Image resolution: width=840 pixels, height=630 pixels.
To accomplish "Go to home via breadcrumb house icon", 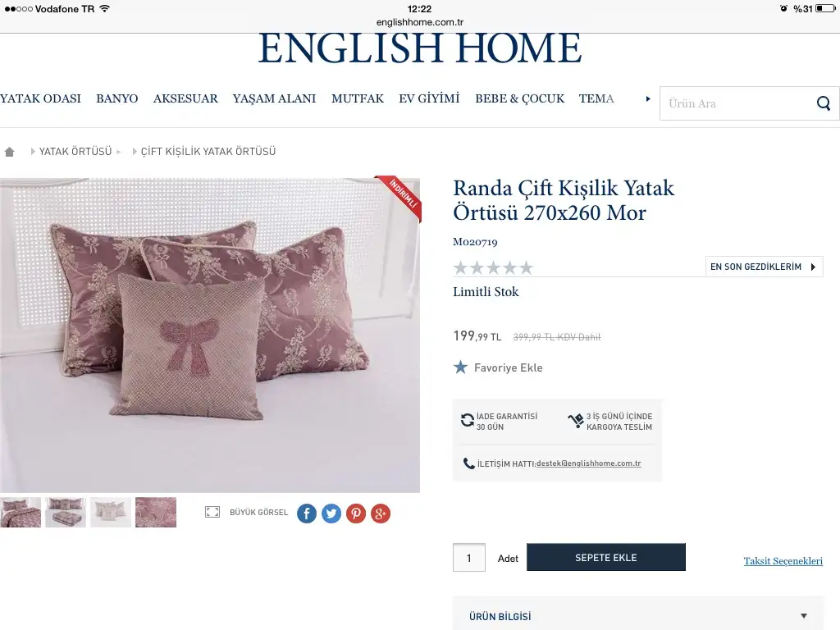I will (9, 152).
